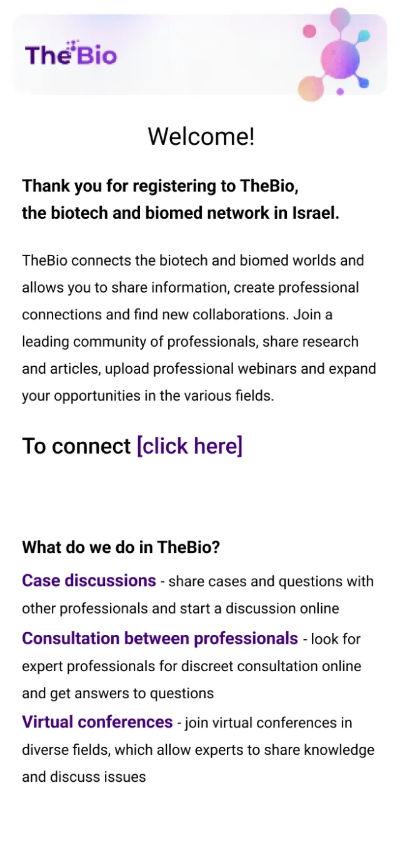Image resolution: width=400 pixels, height=868 pixels.
Task: Click the Welcome! heading
Action: [x=201, y=136]
